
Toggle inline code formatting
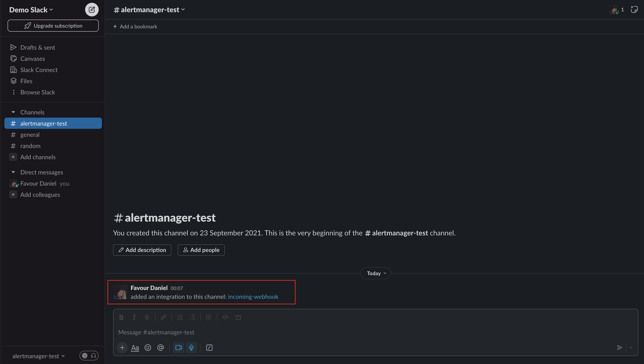pyautogui.click(x=225, y=317)
